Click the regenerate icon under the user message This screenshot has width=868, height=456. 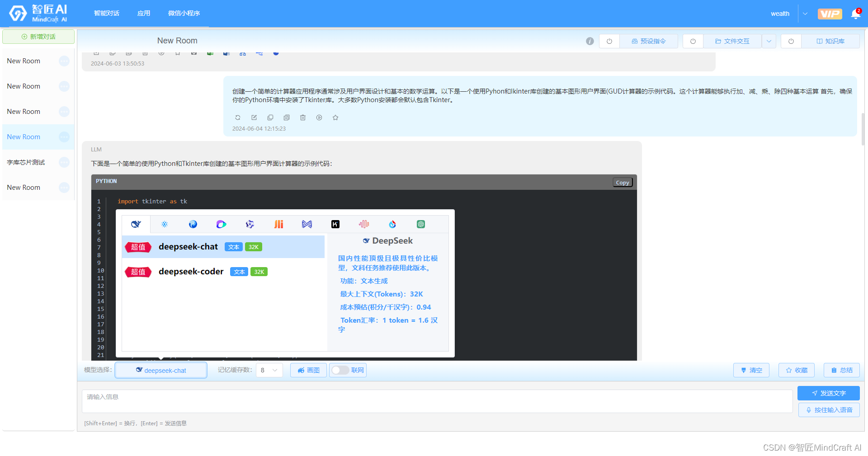coord(238,118)
